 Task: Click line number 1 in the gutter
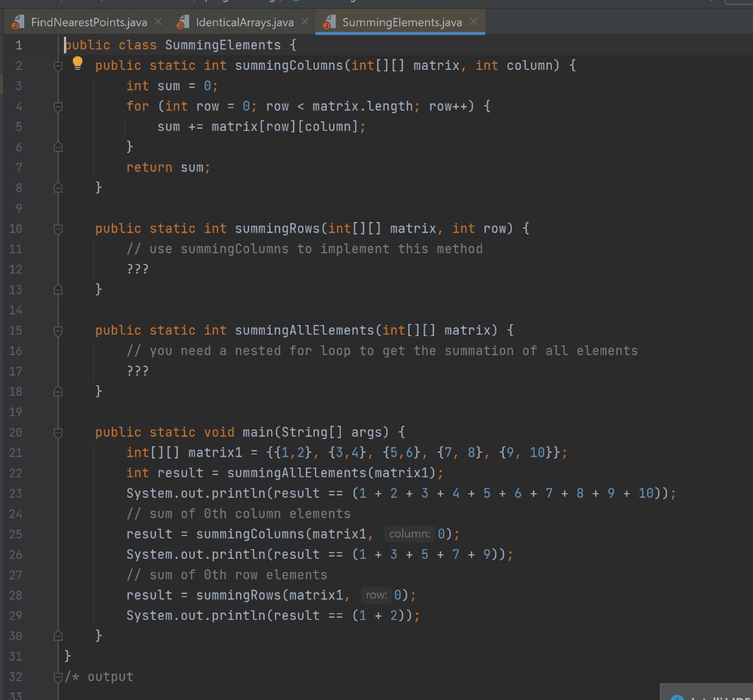[18, 46]
